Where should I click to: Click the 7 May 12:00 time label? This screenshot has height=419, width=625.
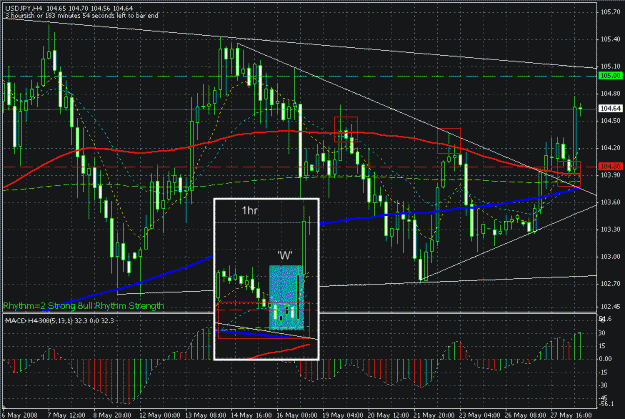tap(66, 415)
